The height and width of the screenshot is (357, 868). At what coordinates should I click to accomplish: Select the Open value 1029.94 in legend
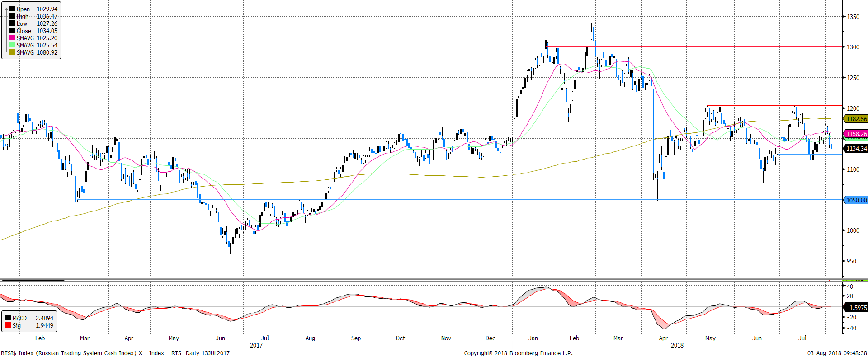tap(47, 9)
